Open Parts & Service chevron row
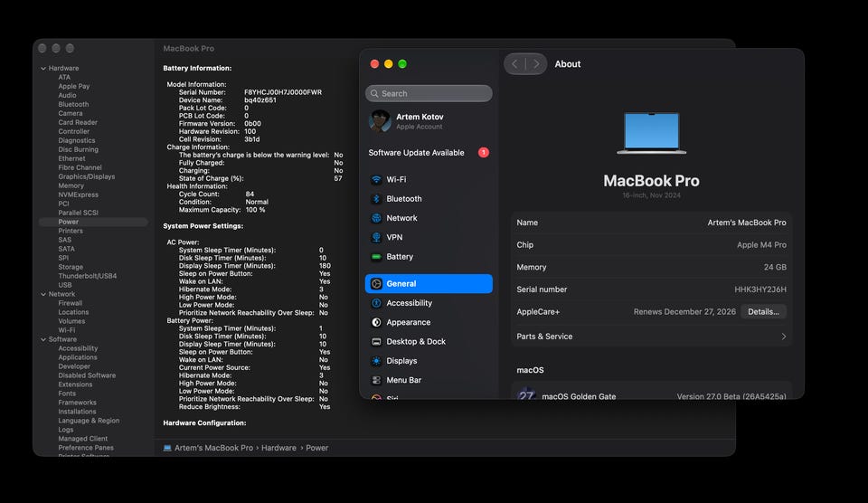The image size is (868, 503). pyautogui.click(x=652, y=337)
